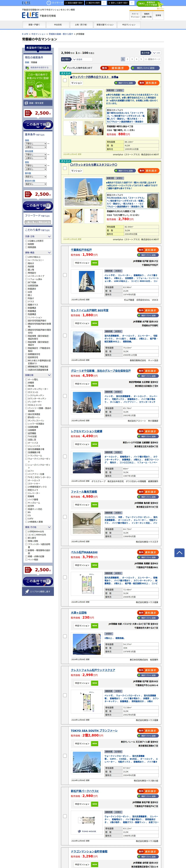Check the セレナハイム水戸南町 listing checkbox
The image size is (186, 868).
[65, 335]
